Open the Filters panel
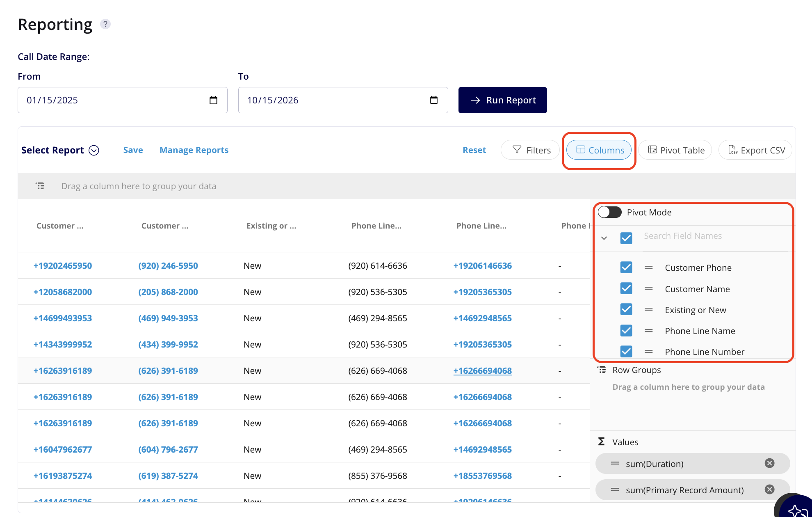The width and height of the screenshot is (812, 517). point(531,150)
